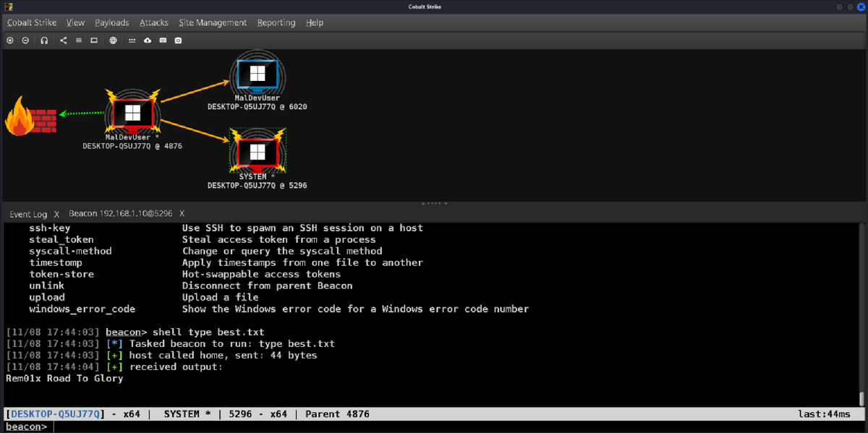The image size is (868, 433).
Task: Open the Payloads menu
Action: [x=112, y=22]
